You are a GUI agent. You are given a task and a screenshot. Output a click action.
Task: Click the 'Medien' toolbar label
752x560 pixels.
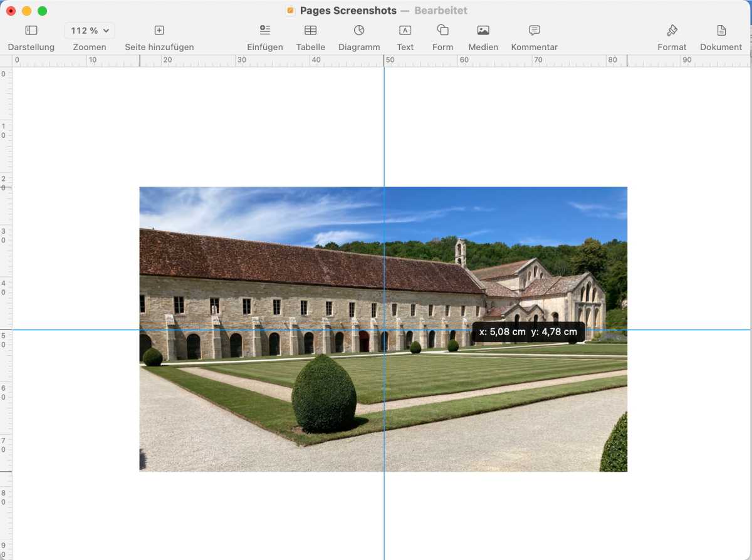[x=483, y=47]
